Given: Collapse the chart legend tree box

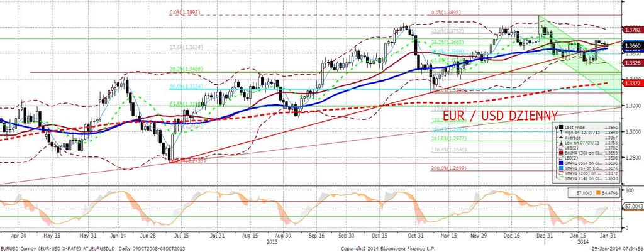Looking at the screenshot, I should (557, 127).
